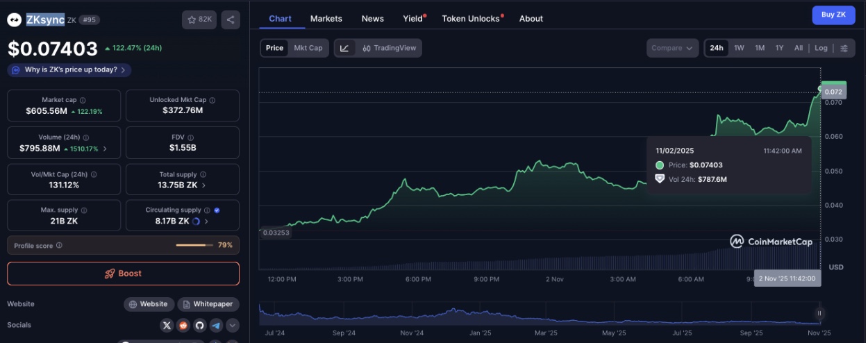Screen dimensions: 868x343
Task: Click the Volume (24h) info icon
Action: (86, 137)
